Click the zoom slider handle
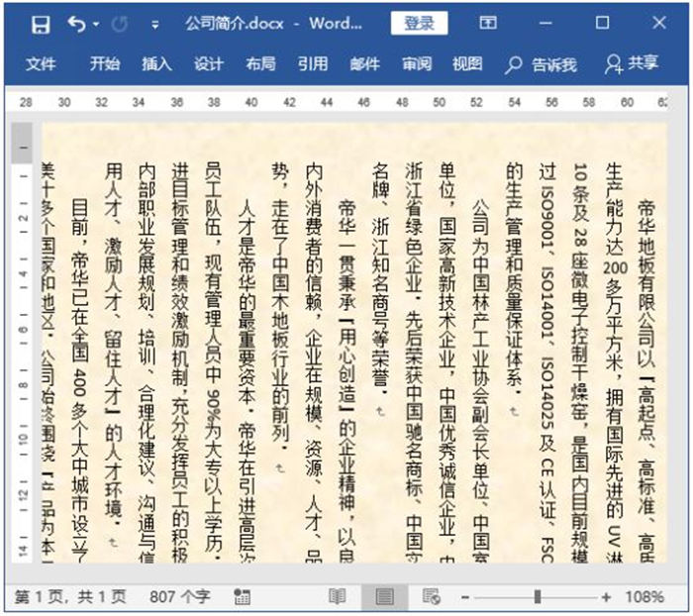 click(538, 596)
